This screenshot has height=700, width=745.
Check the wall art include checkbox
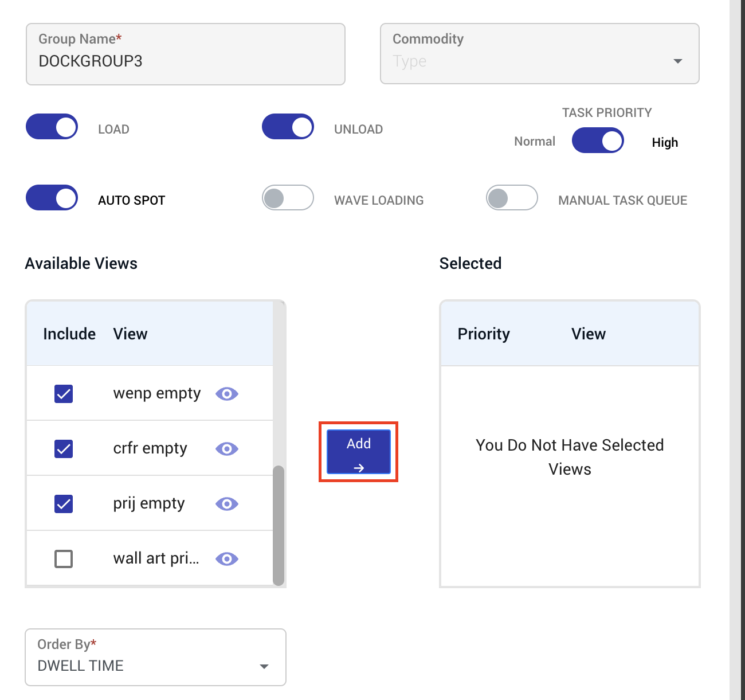point(64,559)
